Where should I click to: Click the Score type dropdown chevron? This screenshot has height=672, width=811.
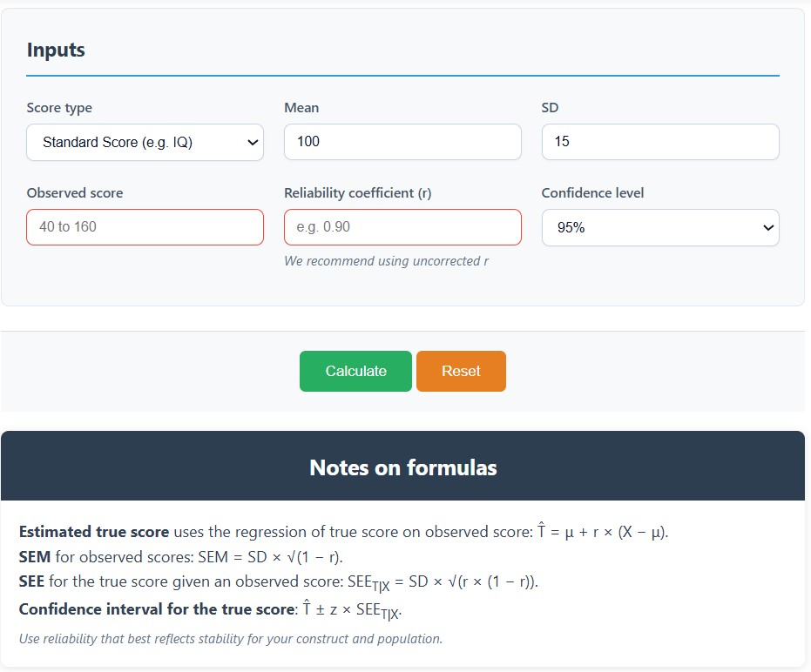[253, 141]
